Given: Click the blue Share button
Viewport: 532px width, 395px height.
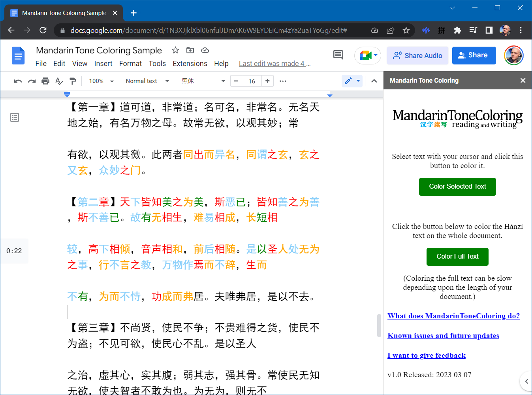Looking at the screenshot, I should coord(474,55).
